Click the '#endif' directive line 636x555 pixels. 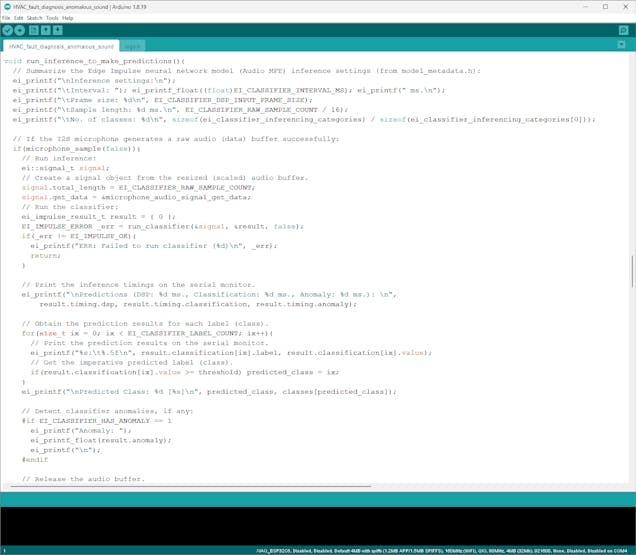click(35, 460)
